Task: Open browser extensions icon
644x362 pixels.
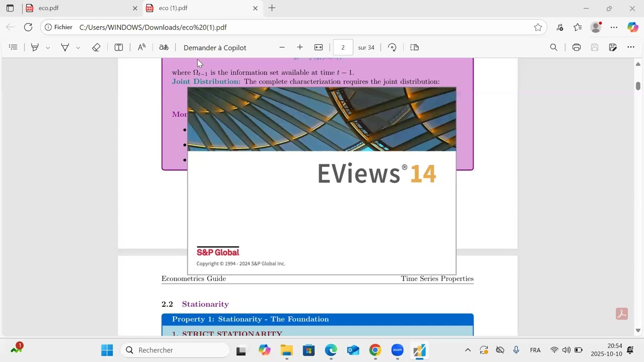Action: click(559, 27)
